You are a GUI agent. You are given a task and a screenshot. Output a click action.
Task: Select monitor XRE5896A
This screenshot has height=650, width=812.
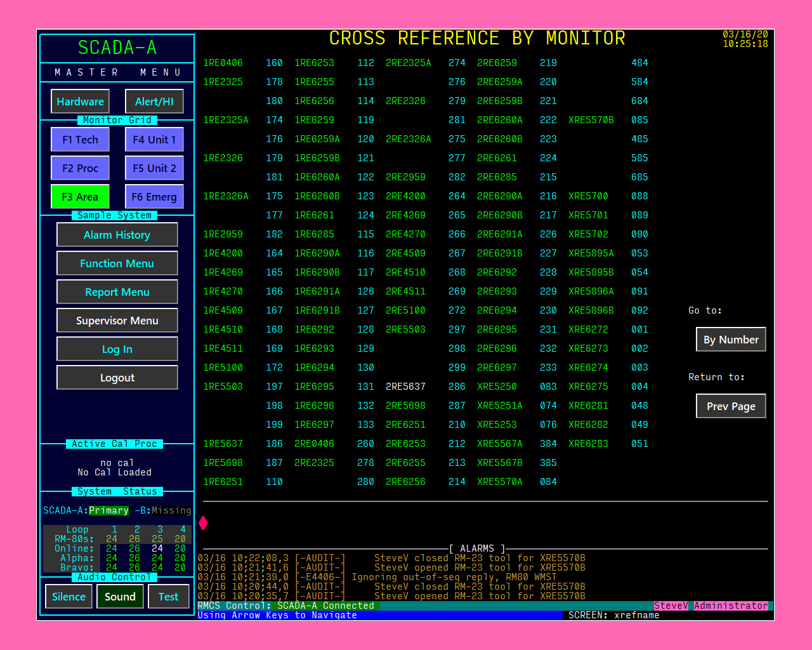(591, 291)
